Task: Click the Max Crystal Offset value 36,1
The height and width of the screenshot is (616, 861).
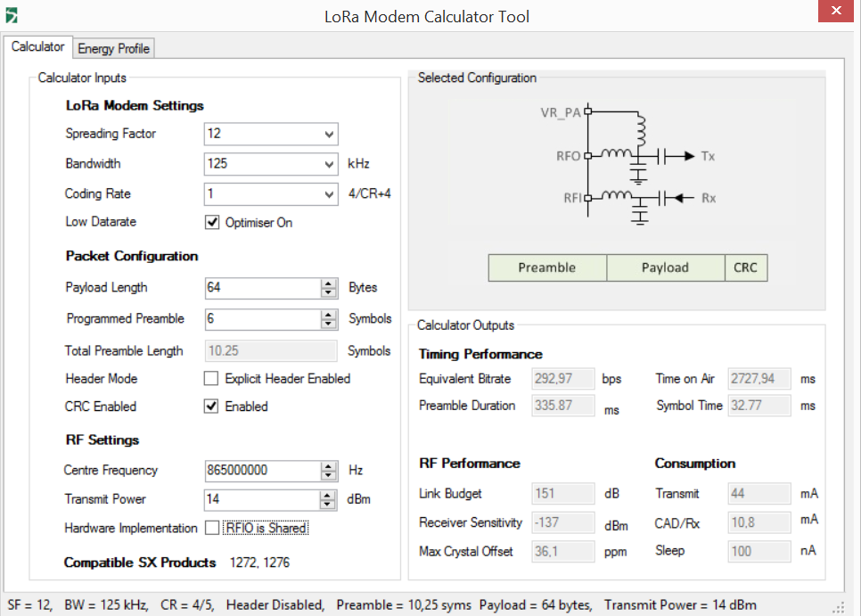Action: [x=562, y=552]
